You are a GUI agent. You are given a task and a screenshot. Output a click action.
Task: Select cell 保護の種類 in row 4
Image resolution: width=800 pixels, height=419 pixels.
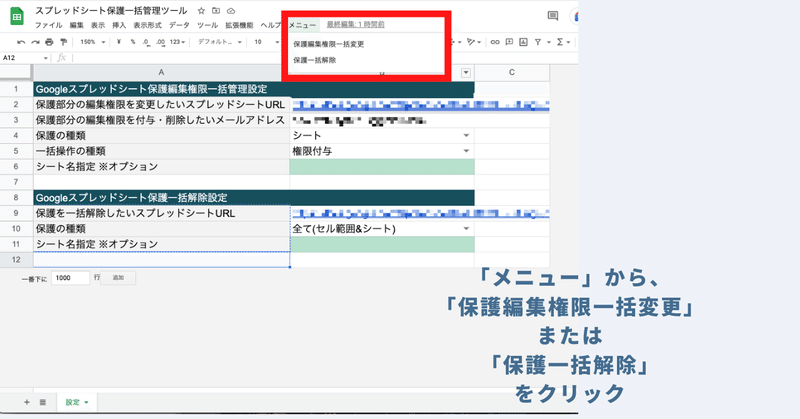[161, 136]
